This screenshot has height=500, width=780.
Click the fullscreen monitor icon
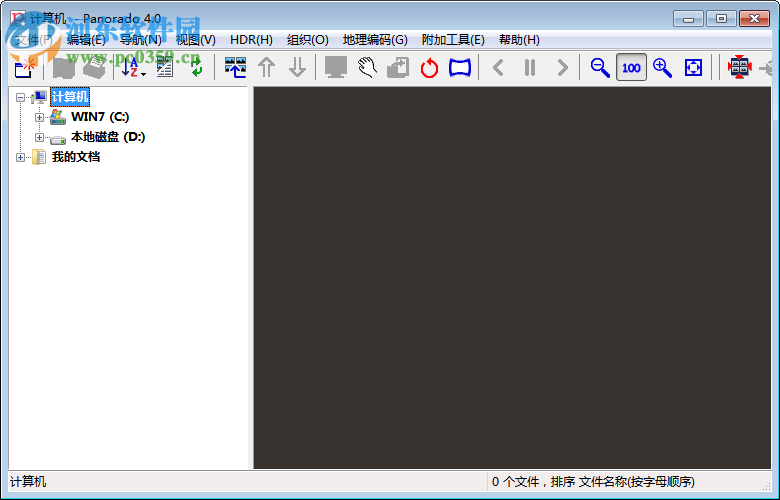click(336, 68)
